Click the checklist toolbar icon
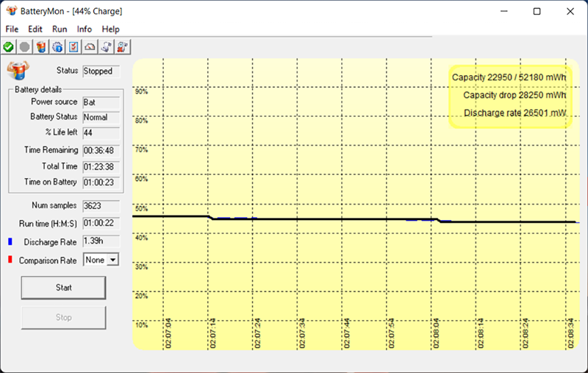Screen dimensions: 588x373 (x=73, y=47)
